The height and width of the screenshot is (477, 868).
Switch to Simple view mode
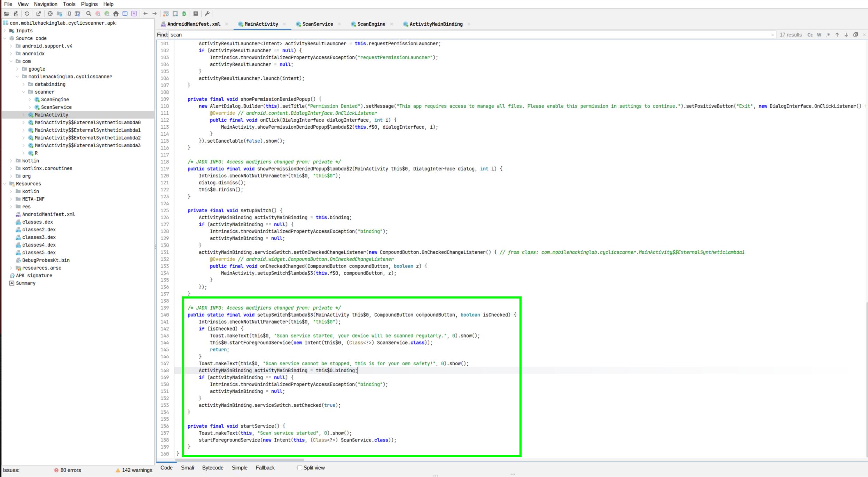[240, 468]
